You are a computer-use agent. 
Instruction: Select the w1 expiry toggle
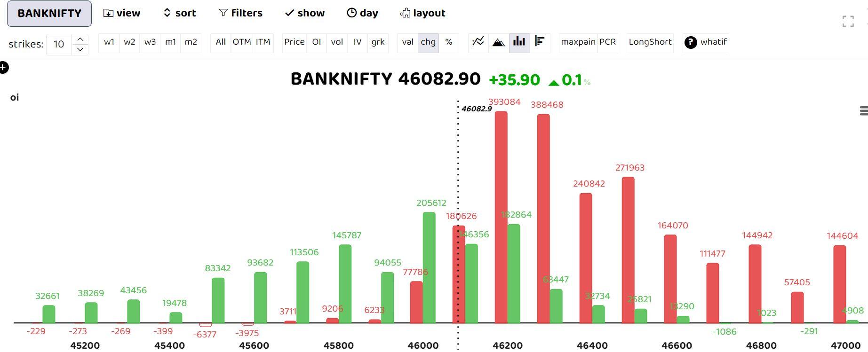point(109,42)
